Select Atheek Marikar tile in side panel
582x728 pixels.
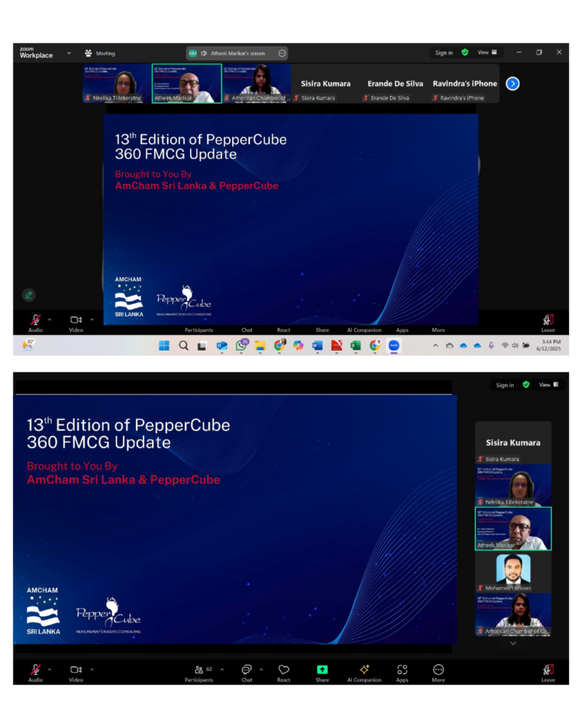[513, 528]
